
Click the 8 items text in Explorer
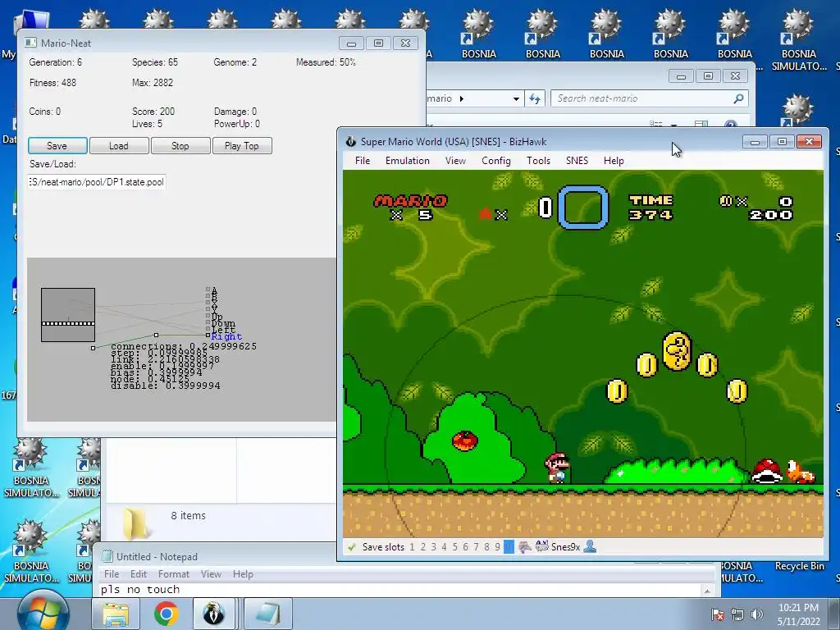click(x=188, y=515)
